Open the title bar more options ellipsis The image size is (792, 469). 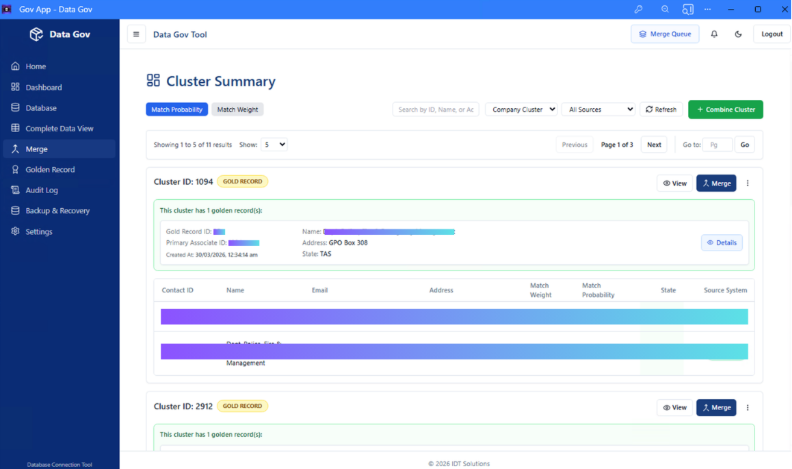(707, 9)
